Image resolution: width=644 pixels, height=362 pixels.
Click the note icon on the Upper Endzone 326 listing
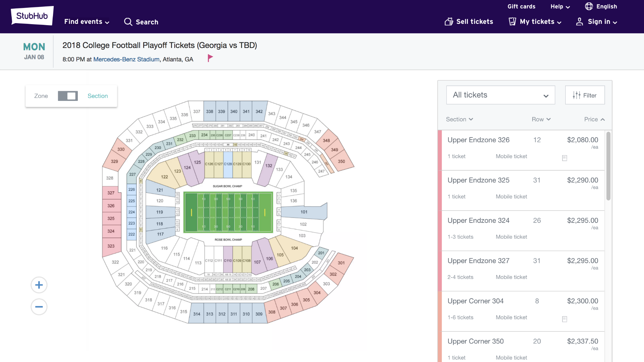tap(565, 158)
